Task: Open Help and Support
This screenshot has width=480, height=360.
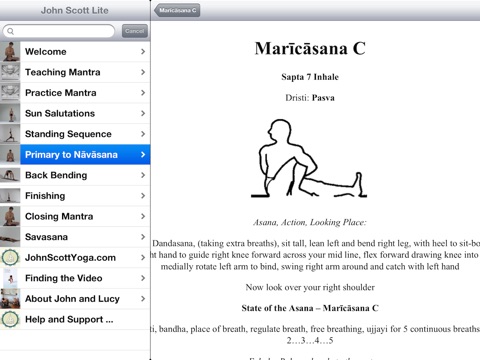Action: 75,320
